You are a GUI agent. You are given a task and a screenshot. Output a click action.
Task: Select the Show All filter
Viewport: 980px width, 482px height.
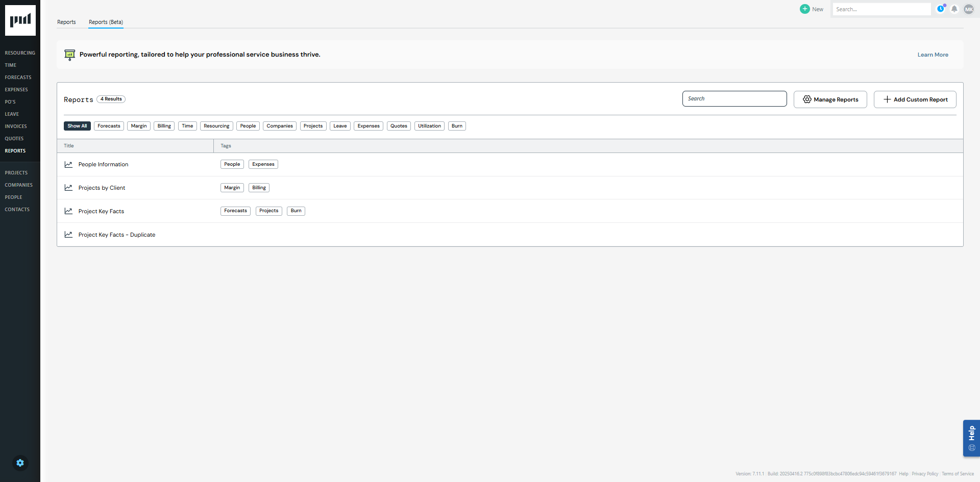(77, 126)
